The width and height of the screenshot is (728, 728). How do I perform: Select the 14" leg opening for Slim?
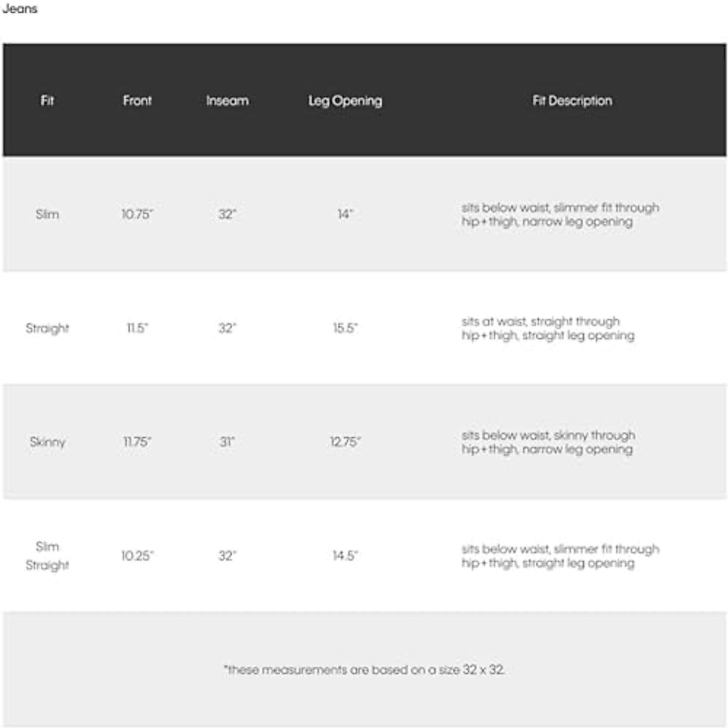(345, 214)
